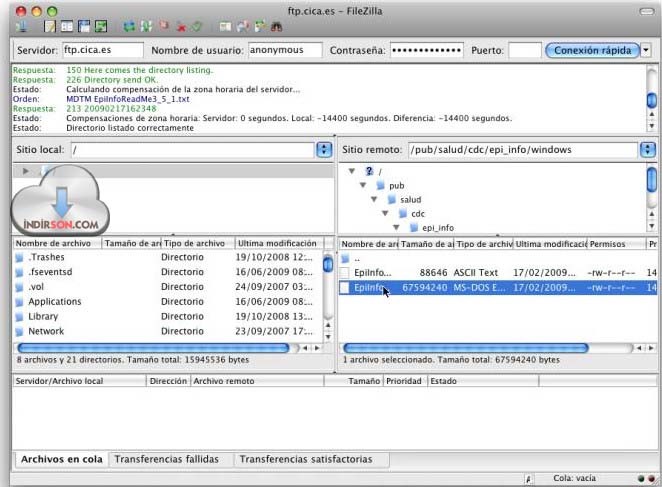
Task: Select the EpiInfo MS-DOS 67594240 file row
Action: click(498, 288)
